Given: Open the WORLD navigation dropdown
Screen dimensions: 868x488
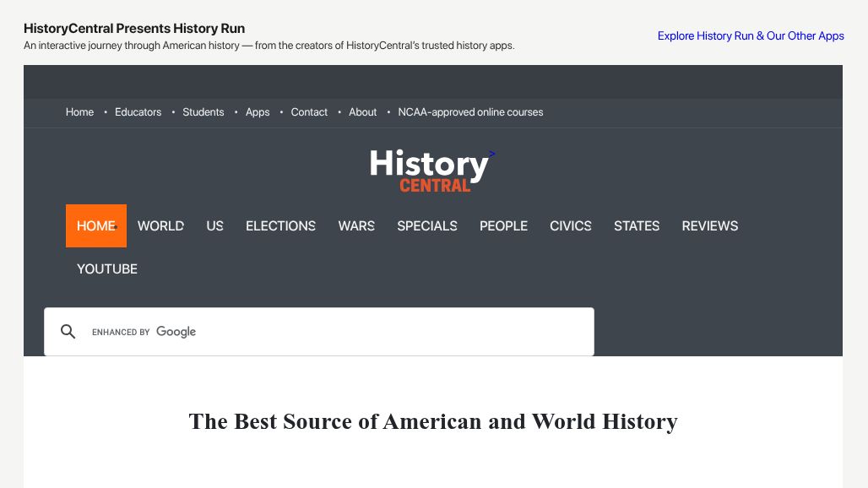Looking at the screenshot, I should [x=160, y=225].
